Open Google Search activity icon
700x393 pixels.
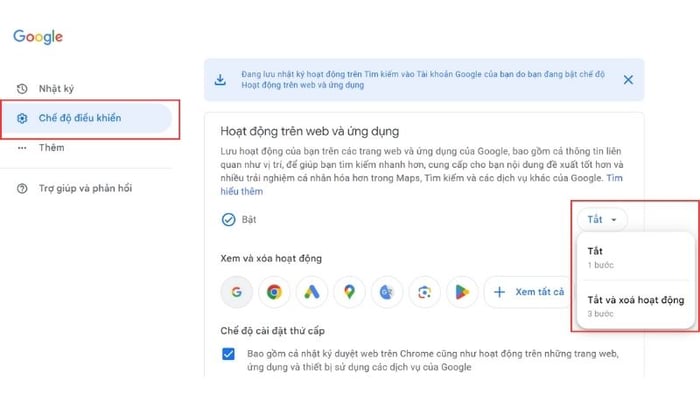(x=237, y=292)
